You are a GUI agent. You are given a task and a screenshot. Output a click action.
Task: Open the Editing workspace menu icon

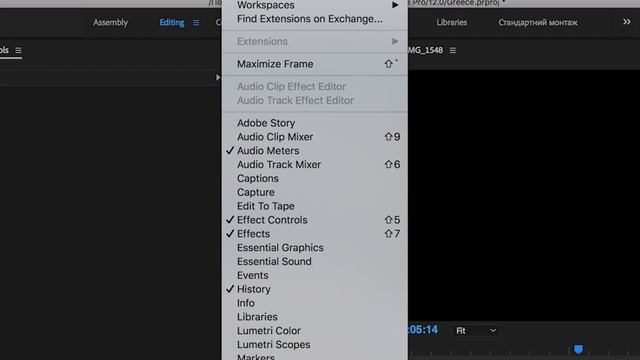(196, 23)
